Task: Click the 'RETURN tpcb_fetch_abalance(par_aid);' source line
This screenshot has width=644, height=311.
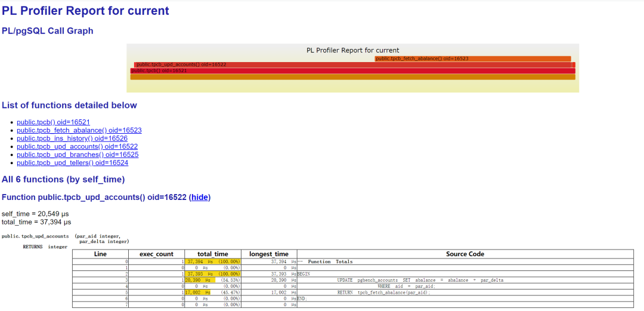Action: 384,292
